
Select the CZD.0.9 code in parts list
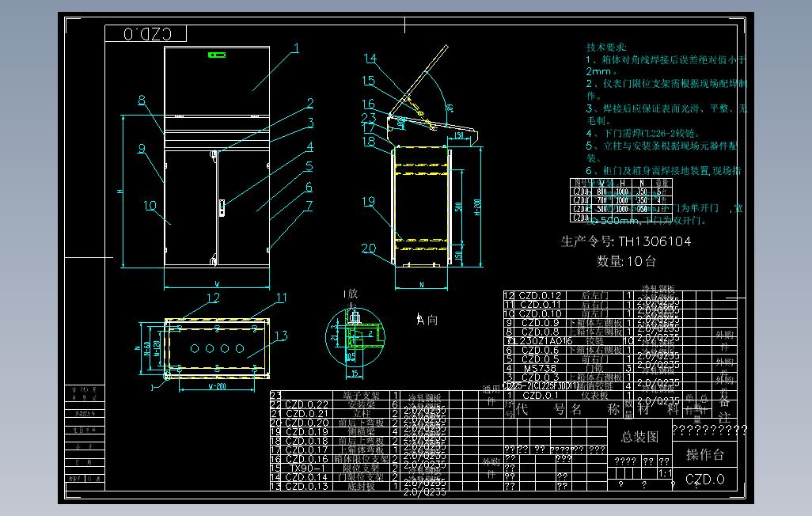pyautogui.click(x=540, y=323)
